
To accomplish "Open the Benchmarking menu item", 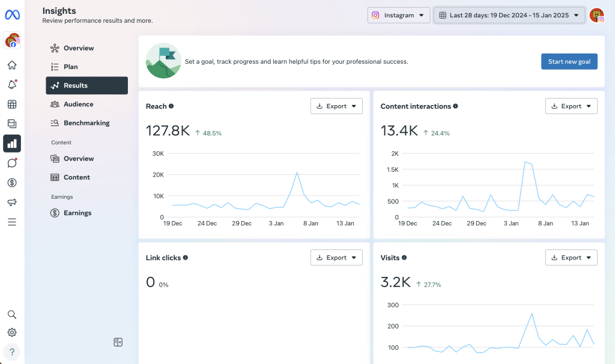I will [x=86, y=123].
